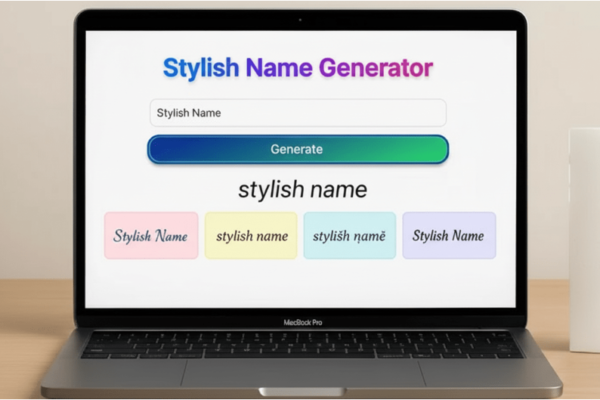Click the Generate button
Screen dimensions: 600x400
[x=297, y=149]
